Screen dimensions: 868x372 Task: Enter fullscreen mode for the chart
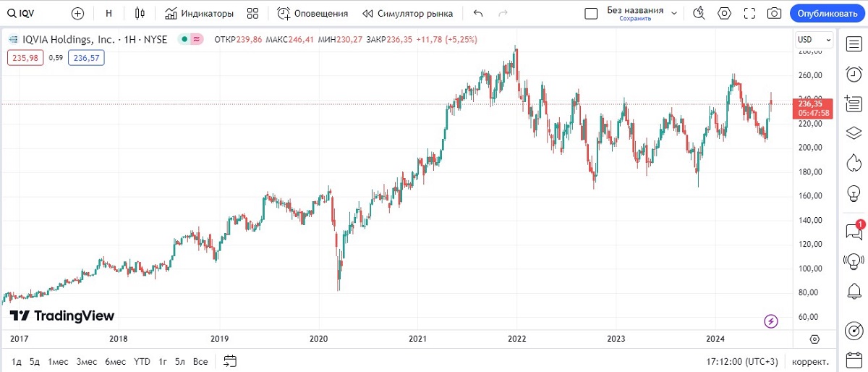pyautogui.click(x=749, y=13)
